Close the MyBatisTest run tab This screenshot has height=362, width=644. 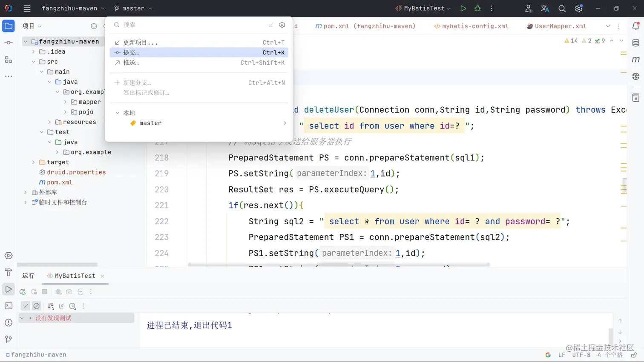pyautogui.click(x=102, y=276)
